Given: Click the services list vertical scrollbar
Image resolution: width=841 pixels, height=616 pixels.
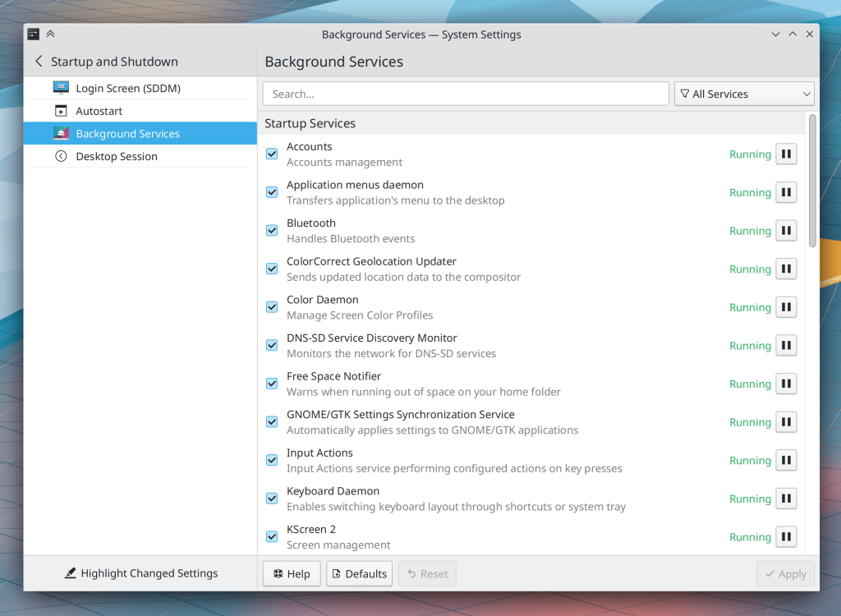Looking at the screenshot, I should point(812,181).
